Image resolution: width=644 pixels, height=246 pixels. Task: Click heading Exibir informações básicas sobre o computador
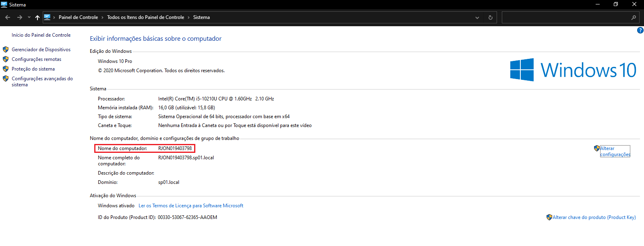pyautogui.click(x=155, y=39)
